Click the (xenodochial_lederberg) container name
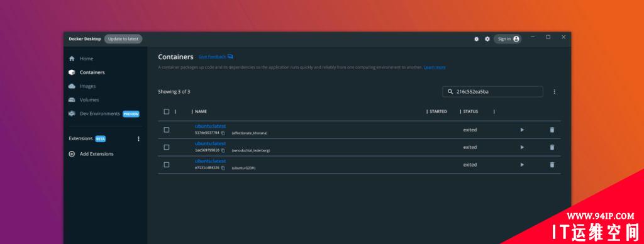 pos(250,151)
